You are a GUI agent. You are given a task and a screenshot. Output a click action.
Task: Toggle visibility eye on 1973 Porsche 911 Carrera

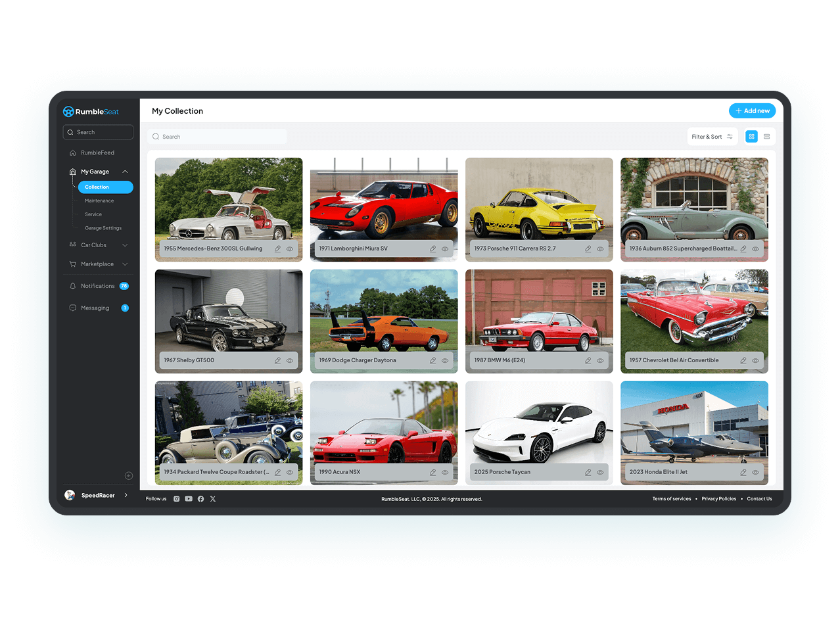(x=600, y=249)
